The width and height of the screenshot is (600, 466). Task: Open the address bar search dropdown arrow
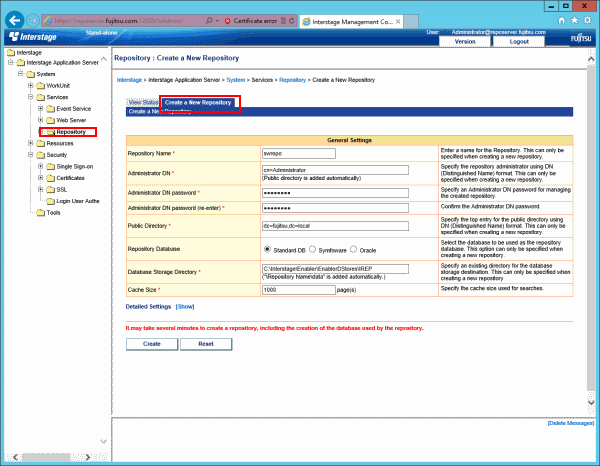[218, 21]
